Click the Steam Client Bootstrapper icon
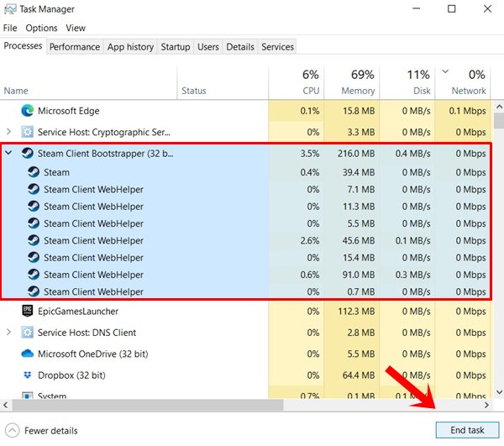Image resolution: width=504 pixels, height=446 pixels. pos(28,153)
